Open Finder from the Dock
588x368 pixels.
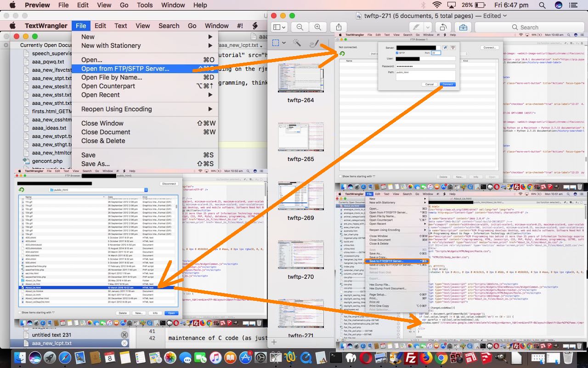coord(20,357)
